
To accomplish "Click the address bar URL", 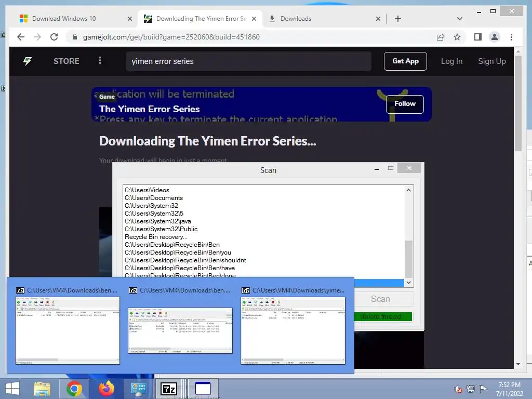I will (171, 37).
